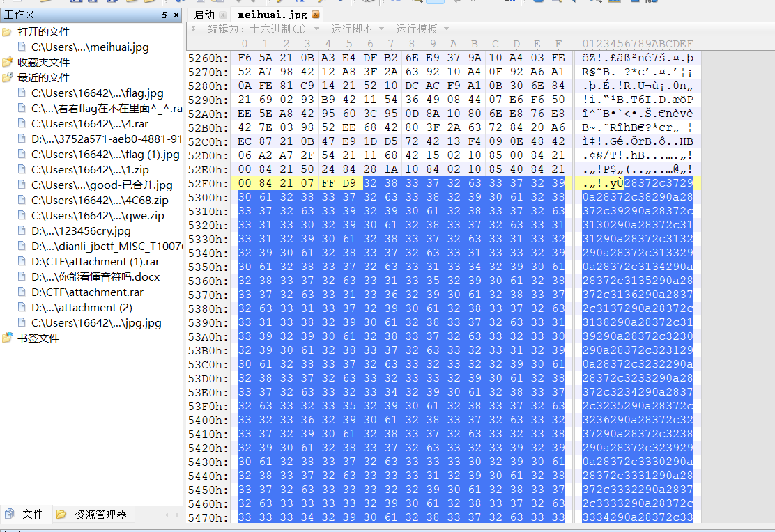Select the 打开的文件 folder node

pos(43,32)
